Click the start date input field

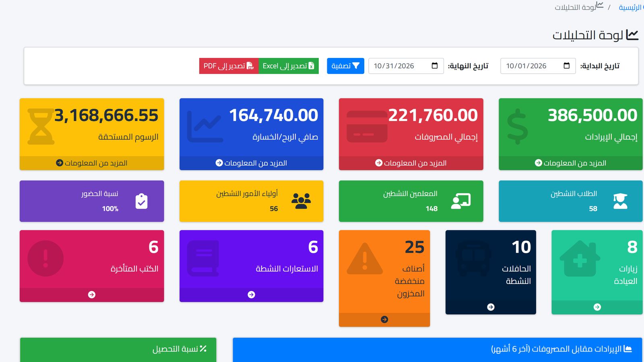click(538, 66)
